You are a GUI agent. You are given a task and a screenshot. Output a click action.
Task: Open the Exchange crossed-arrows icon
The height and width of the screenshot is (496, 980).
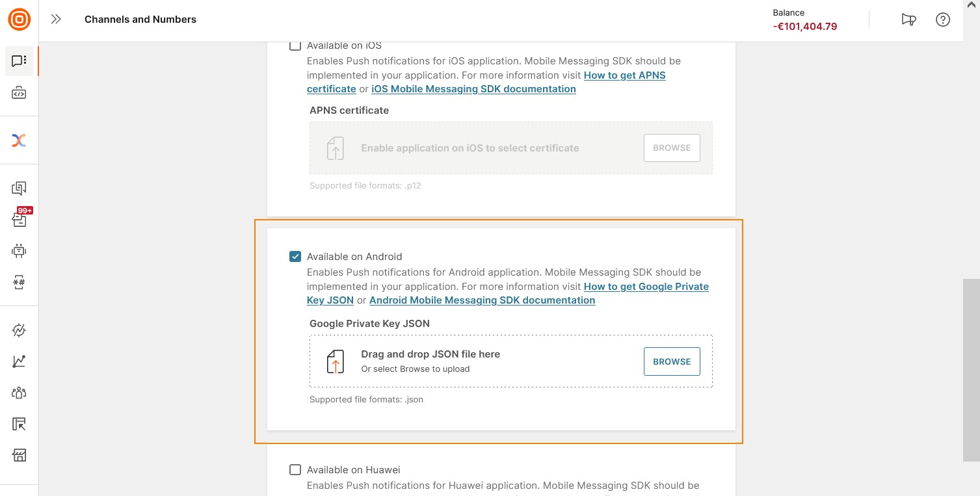[19, 140]
